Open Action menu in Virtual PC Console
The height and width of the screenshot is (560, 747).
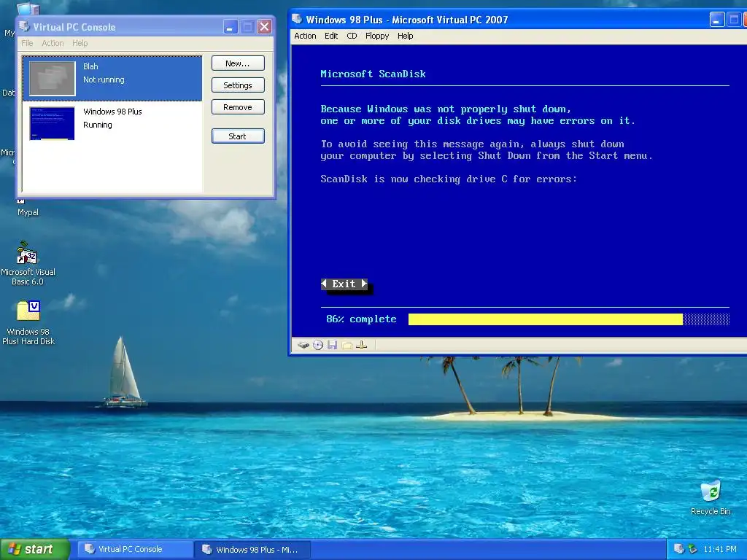click(53, 43)
